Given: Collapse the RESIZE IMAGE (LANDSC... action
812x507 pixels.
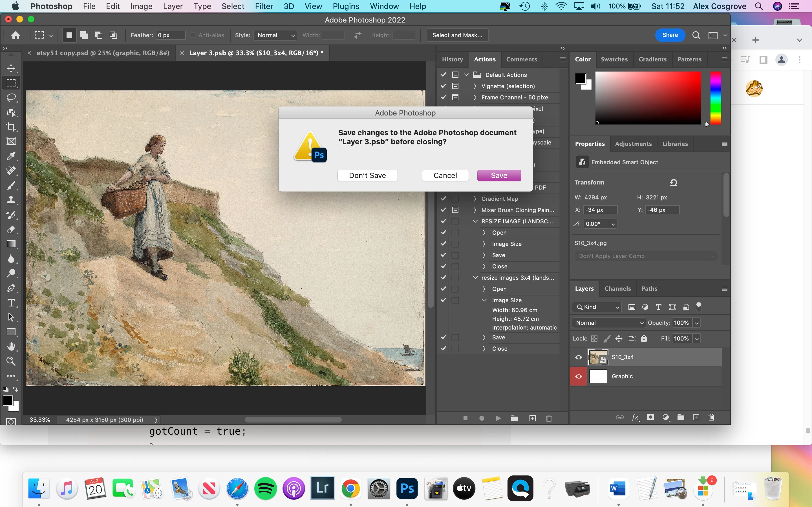Looking at the screenshot, I should [x=475, y=221].
